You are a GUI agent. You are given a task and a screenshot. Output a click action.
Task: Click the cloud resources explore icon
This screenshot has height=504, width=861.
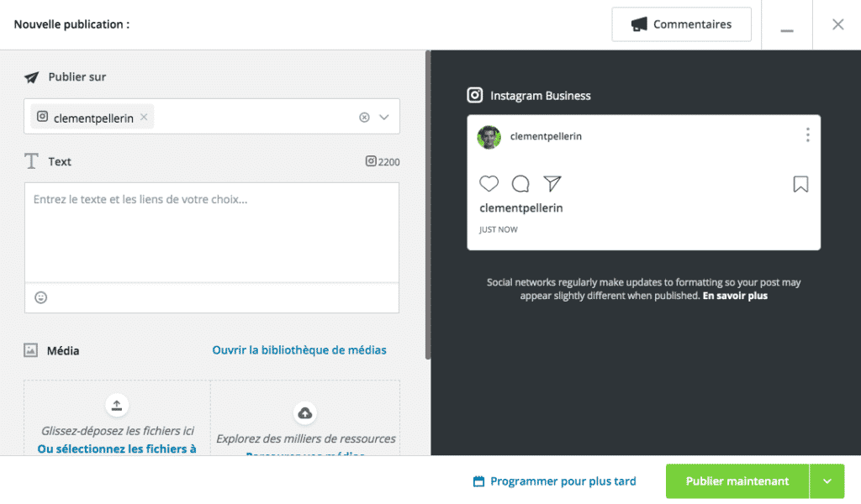[305, 412]
